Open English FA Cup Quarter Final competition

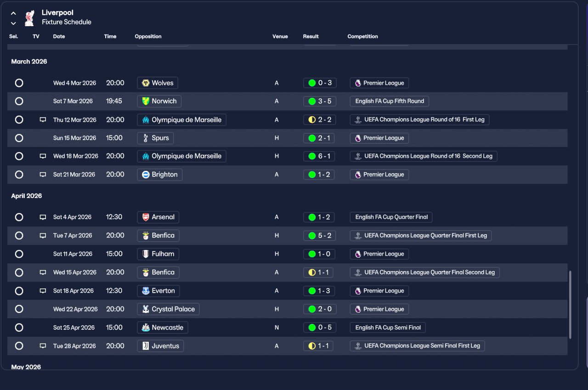point(391,217)
